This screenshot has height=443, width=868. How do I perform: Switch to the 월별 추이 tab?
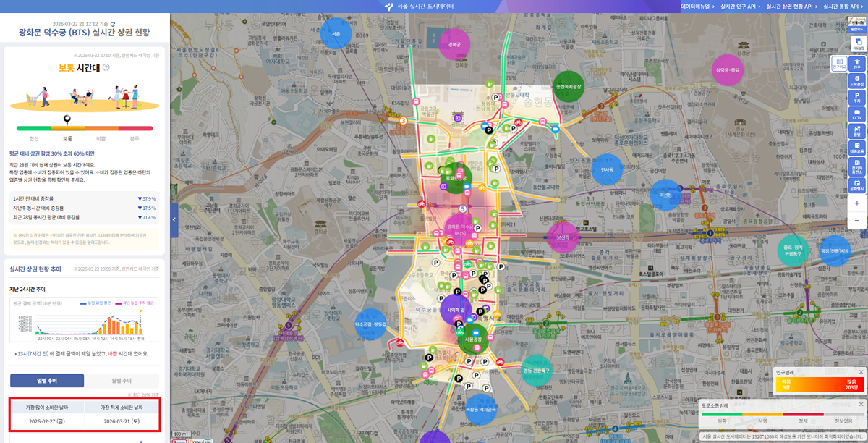[x=122, y=381]
